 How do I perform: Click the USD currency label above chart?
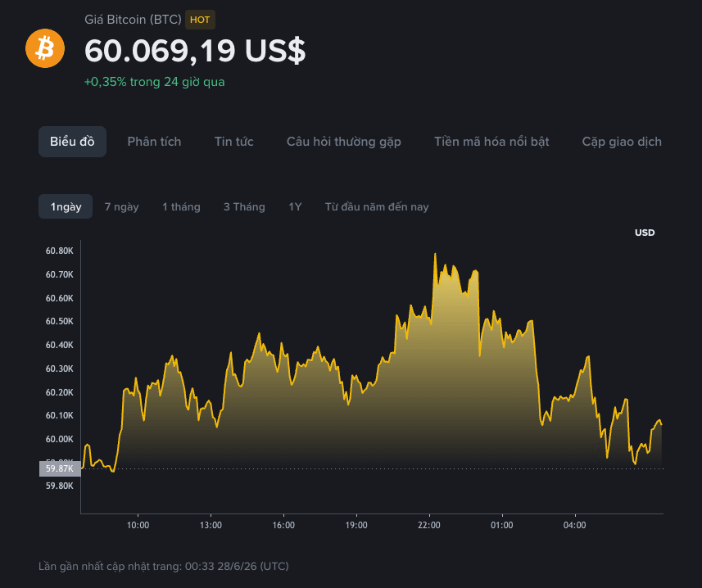644,233
